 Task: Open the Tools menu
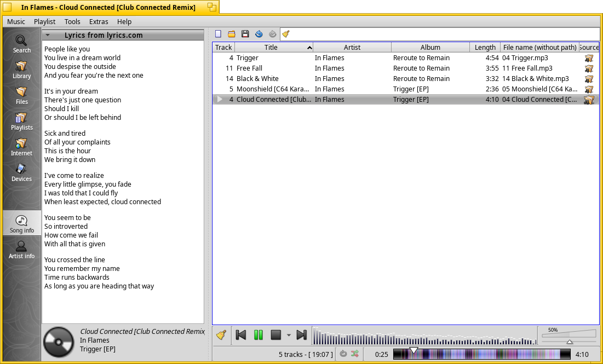pos(72,21)
